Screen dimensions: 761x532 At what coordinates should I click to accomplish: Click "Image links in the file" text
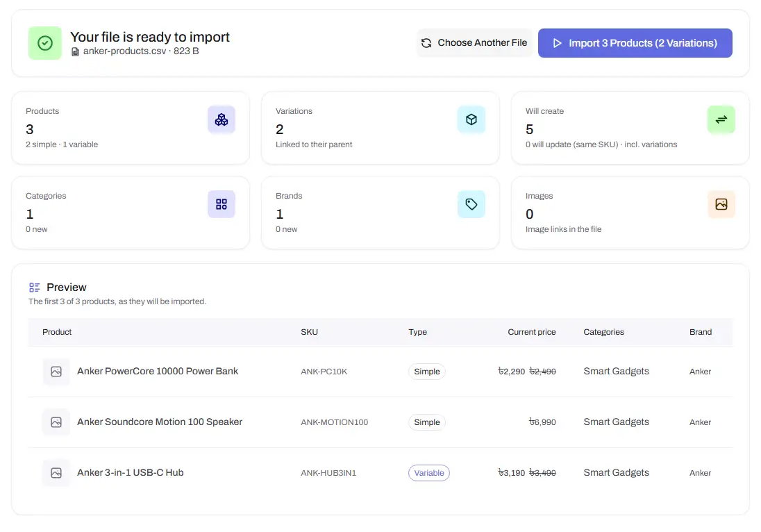[564, 229]
